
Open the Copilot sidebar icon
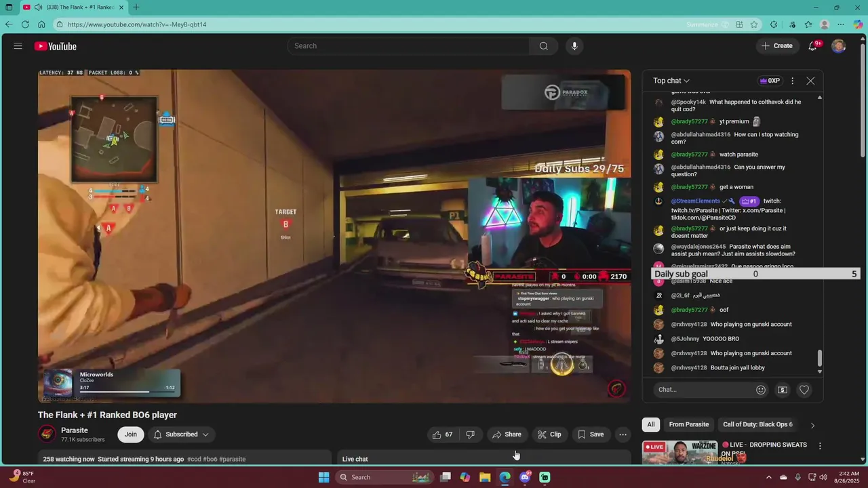[859, 24]
